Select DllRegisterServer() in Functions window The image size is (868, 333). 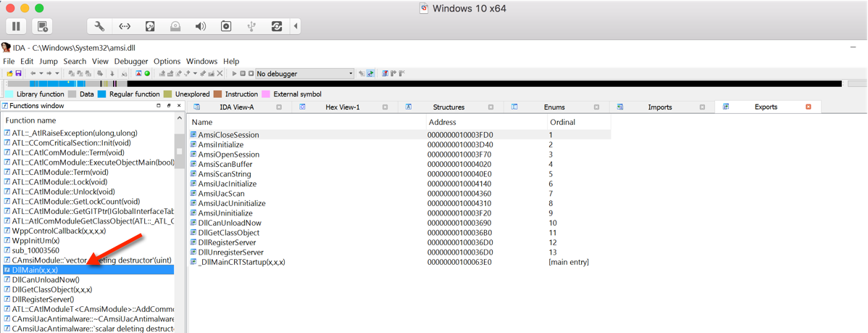coord(88,299)
